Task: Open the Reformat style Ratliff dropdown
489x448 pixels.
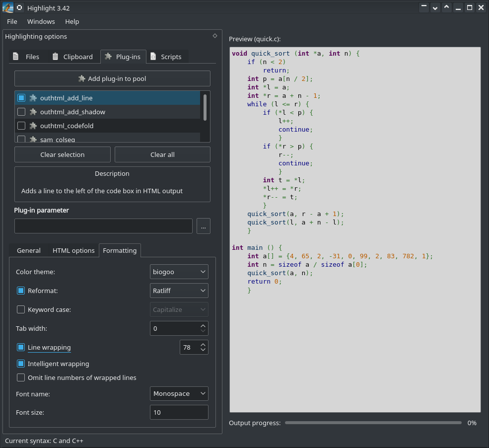Action: [179, 291]
